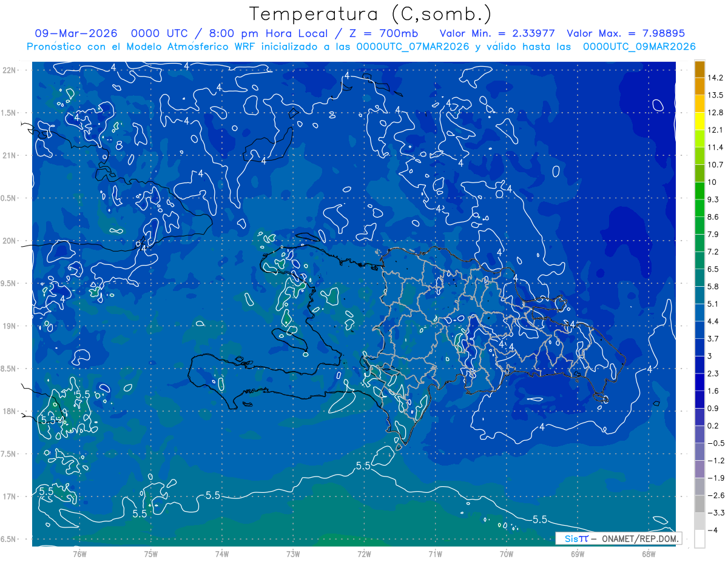This screenshot has height=562, width=728.
Task: Click the -2.6 color bar label
Action: coord(716,496)
